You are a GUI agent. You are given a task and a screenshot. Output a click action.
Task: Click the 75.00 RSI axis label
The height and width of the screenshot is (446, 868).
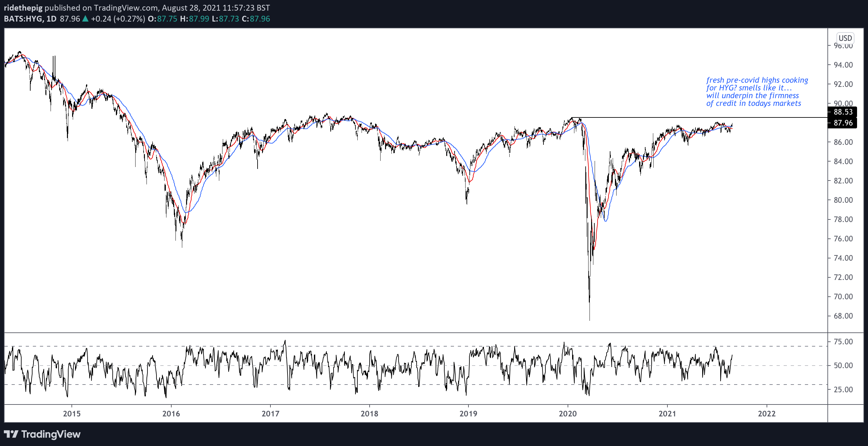point(843,341)
